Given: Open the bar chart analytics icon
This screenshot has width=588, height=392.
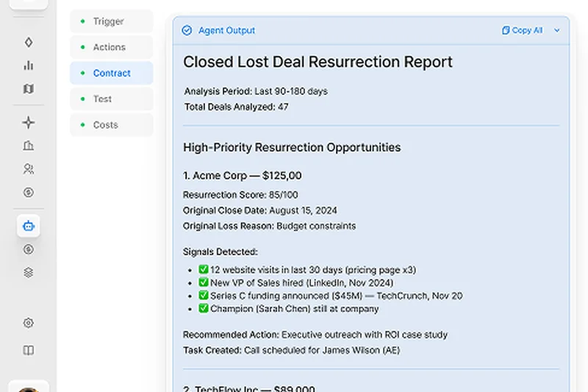Looking at the screenshot, I should (29, 65).
